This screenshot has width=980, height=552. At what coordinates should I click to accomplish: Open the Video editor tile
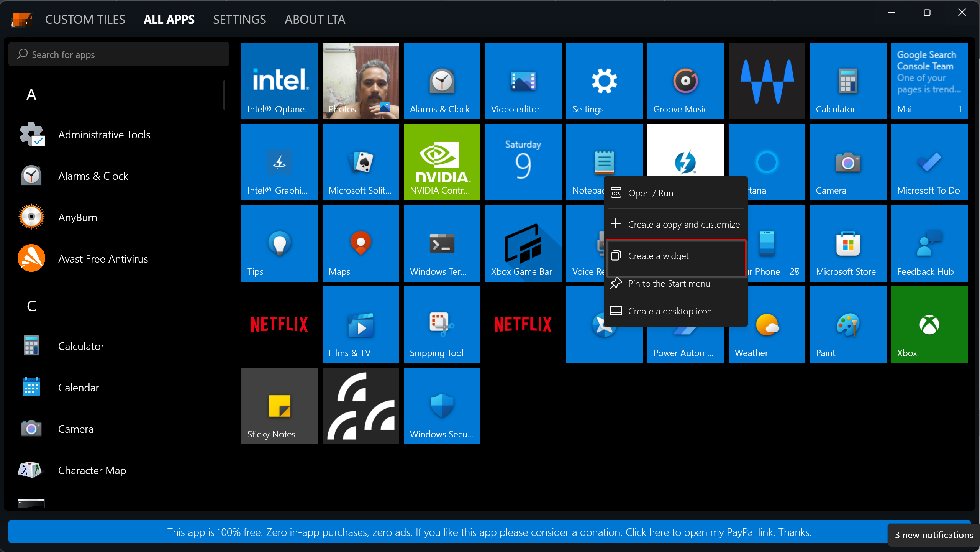523,81
